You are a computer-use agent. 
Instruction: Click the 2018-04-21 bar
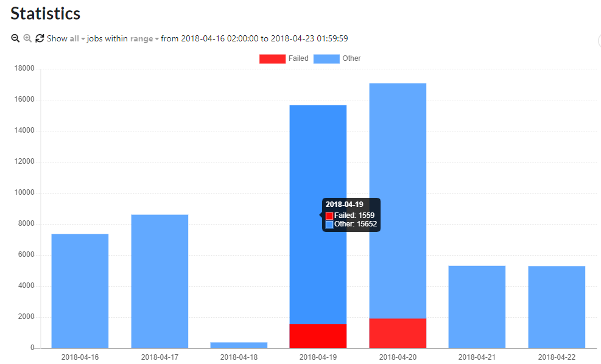(x=477, y=306)
